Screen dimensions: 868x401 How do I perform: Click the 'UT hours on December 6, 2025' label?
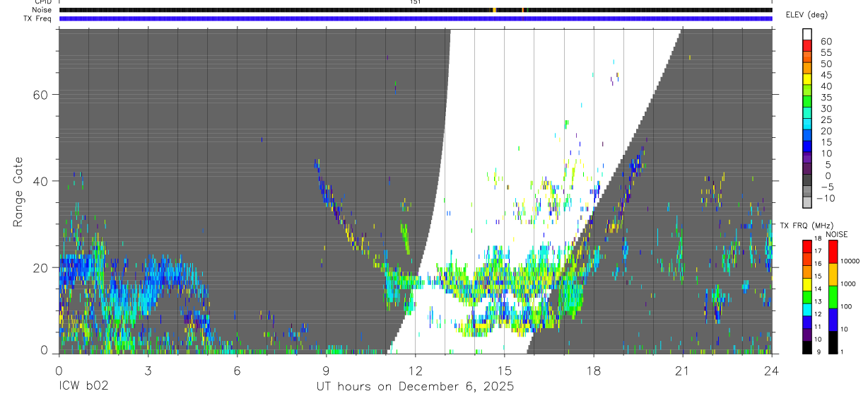pyautogui.click(x=414, y=387)
